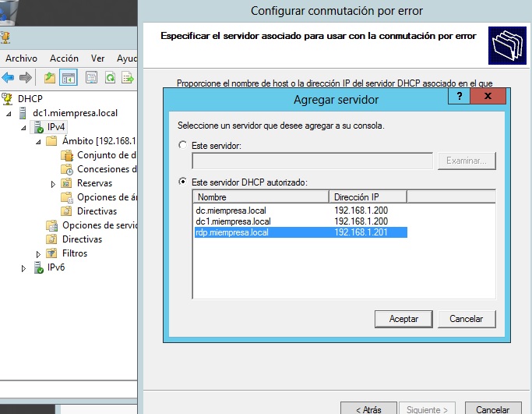Toggle the show/hide console tree icon
The height and width of the screenshot is (414, 532).
[69, 77]
